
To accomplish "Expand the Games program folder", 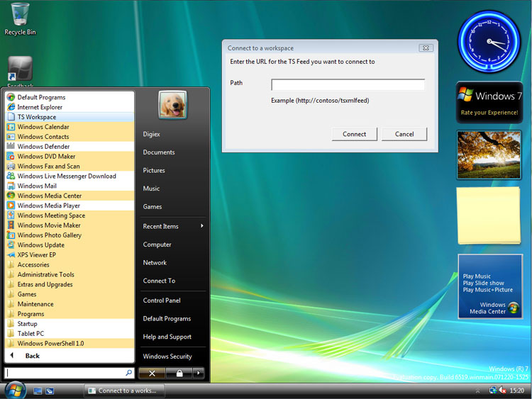I will click(x=70, y=294).
